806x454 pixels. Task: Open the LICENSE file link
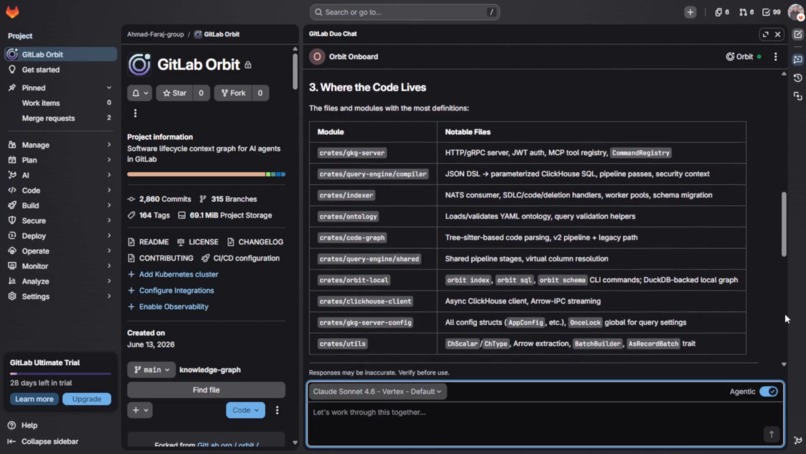pyautogui.click(x=198, y=242)
